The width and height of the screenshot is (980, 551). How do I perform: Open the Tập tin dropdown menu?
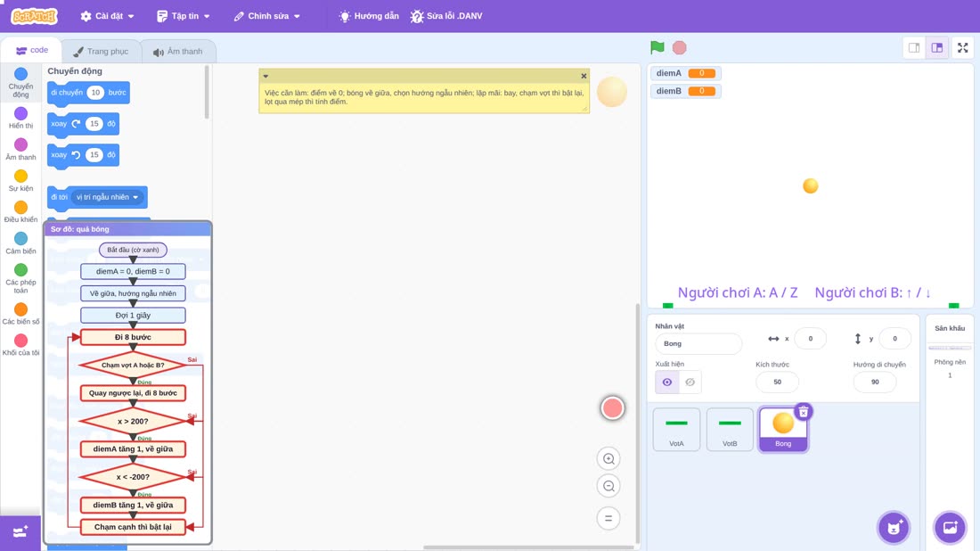click(x=184, y=16)
